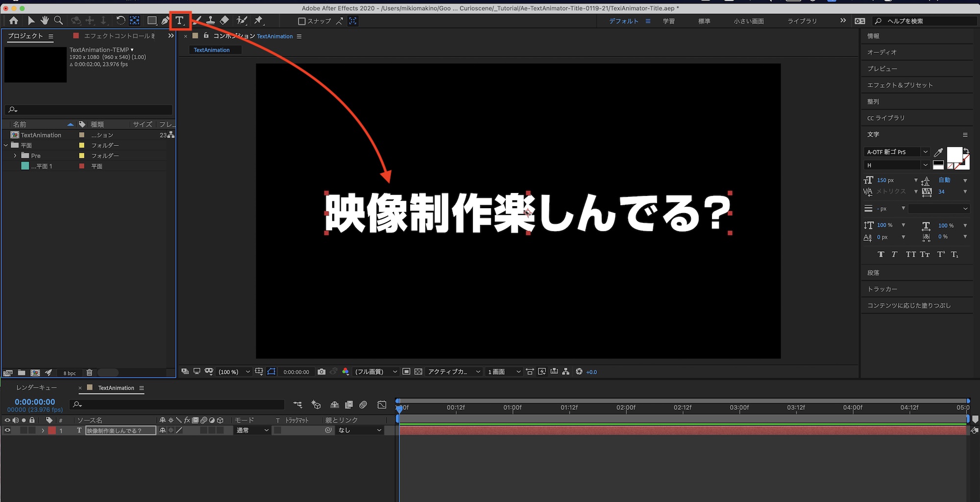980x502 pixels.
Task: Switch to the 小さい画面 workspace
Action: (x=749, y=21)
